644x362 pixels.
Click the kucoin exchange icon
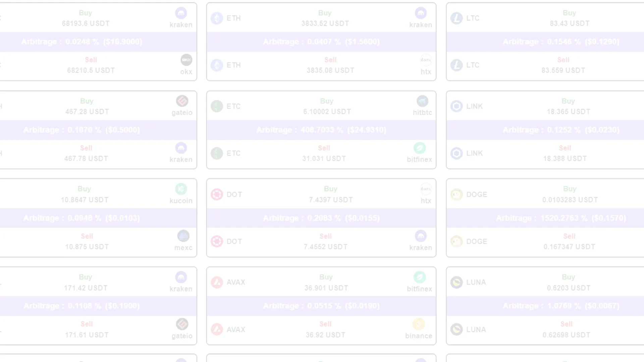[181, 189]
